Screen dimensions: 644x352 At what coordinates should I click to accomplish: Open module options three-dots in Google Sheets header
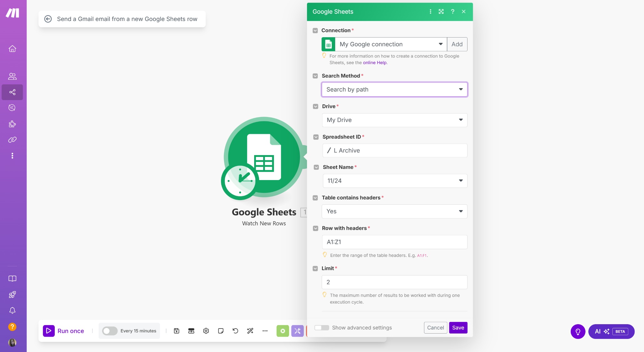click(430, 12)
